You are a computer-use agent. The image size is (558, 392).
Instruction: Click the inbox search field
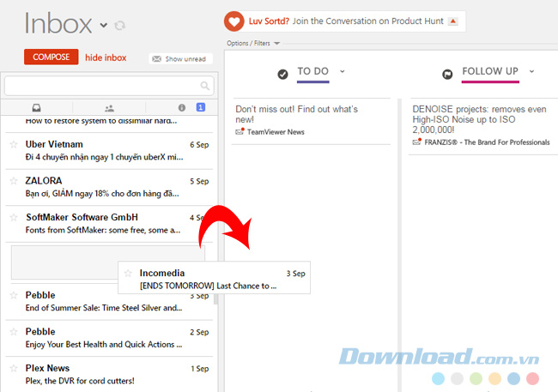click(x=109, y=86)
